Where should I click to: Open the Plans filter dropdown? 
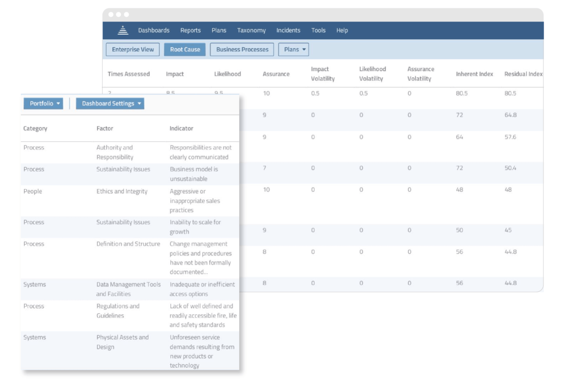tap(293, 49)
